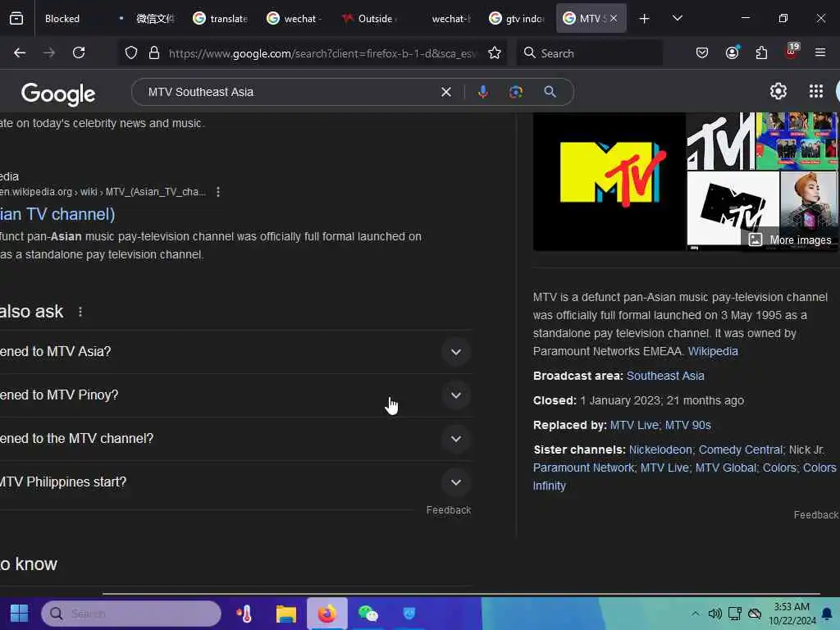Open the white MTV logo thumbnail
Image resolution: width=840 pixels, height=630 pixels.
click(733, 209)
